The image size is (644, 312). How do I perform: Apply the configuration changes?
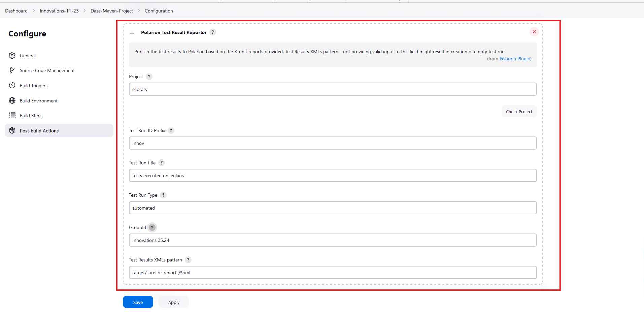pyautogui.click(x=173, y=302)
